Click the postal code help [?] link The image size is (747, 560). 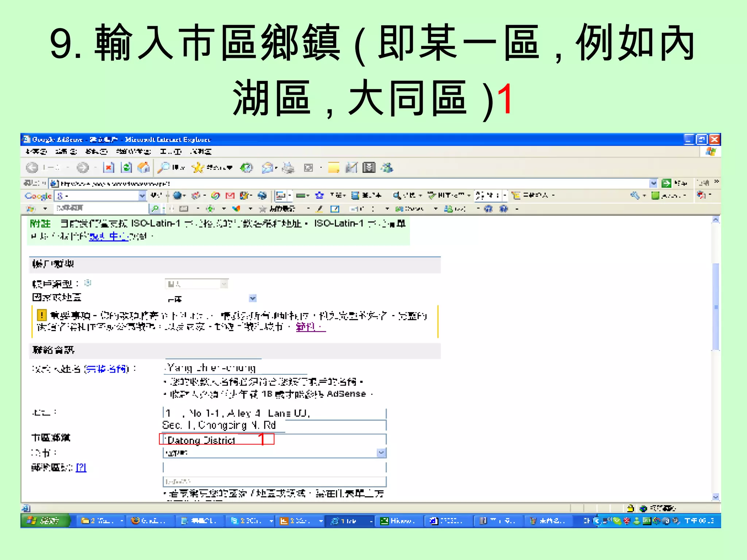(81, 467)
